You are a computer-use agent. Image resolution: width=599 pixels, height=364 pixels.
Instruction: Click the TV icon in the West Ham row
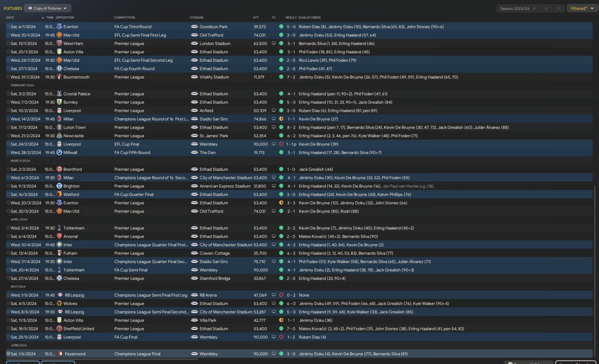274,44
